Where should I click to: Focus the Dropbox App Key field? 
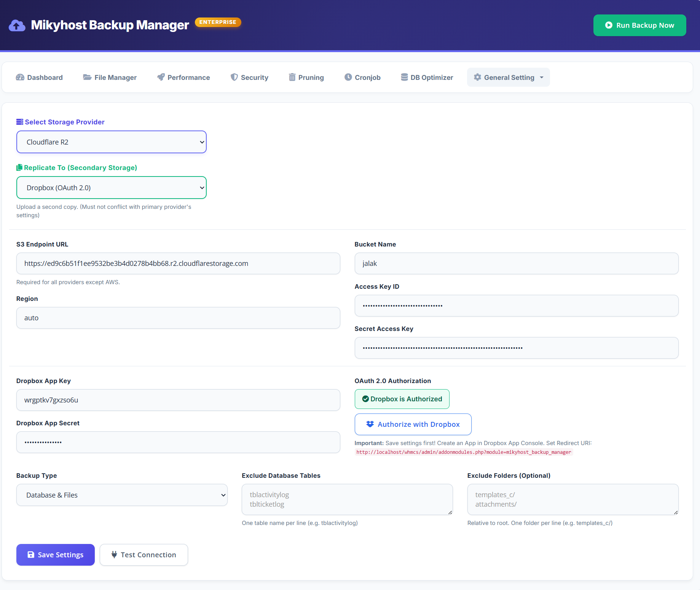(x=178, y=400)
